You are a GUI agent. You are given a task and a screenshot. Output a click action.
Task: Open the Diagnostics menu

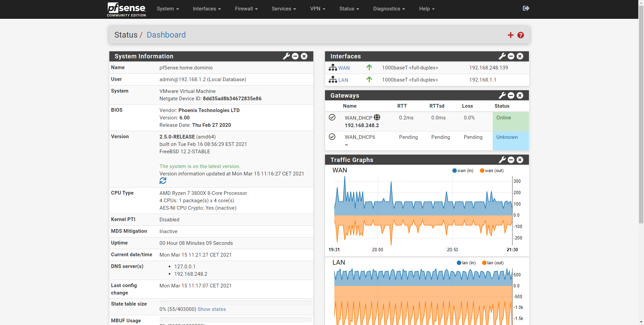pyautogui.click(x=389, y=9)
